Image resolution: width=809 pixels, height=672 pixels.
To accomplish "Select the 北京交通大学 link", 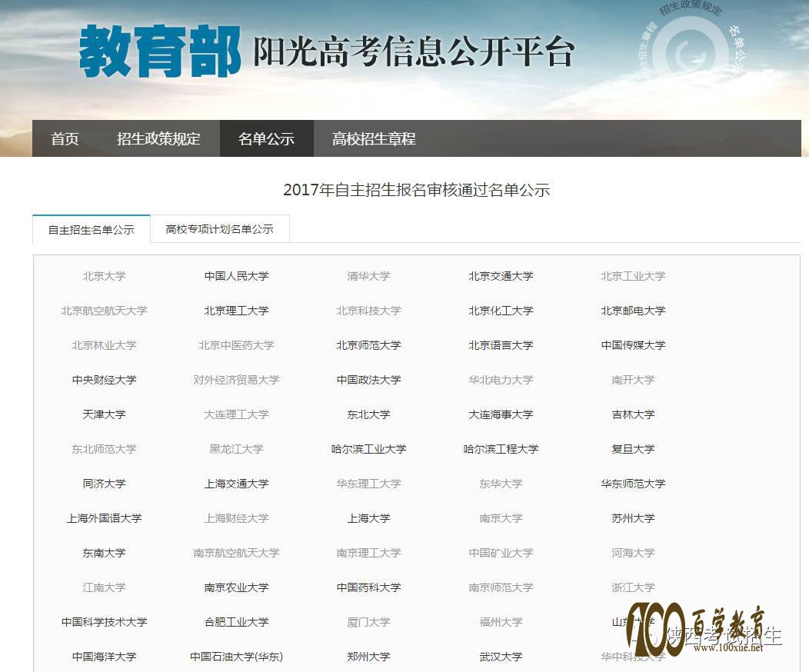I will tap(501, 276).
